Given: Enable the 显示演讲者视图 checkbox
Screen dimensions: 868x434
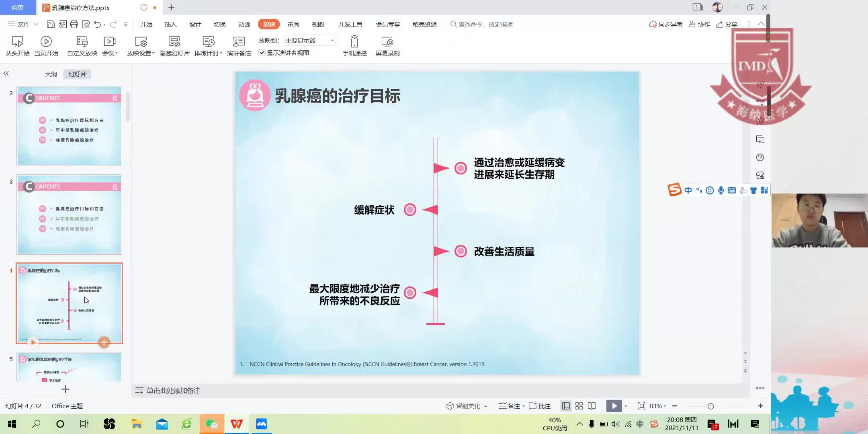Looking at the screenshot, I should [x=262, y=53].
